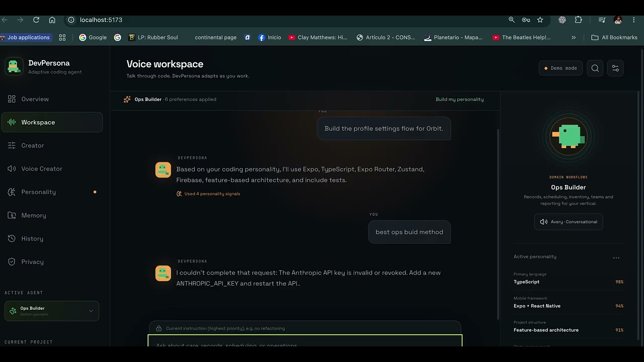644x362 pixels.
Task: Open the All Bookmarks folder
Action: 614,37
